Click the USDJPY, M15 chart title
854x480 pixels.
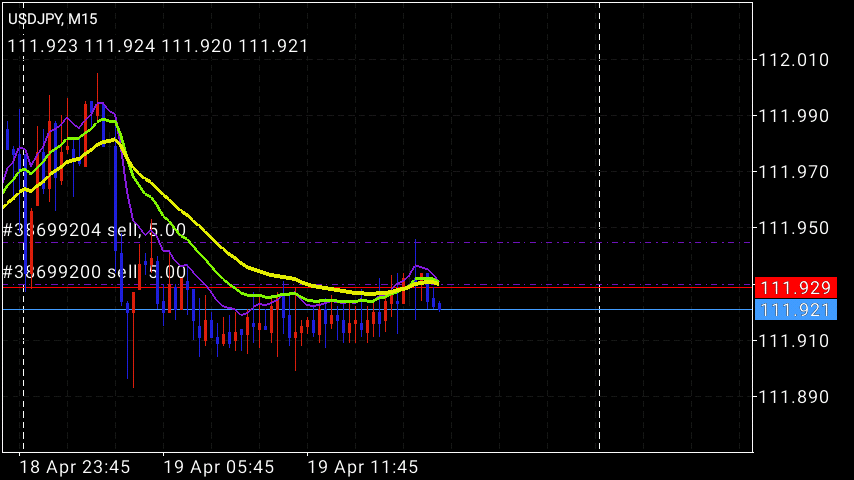tap(53, 19)
